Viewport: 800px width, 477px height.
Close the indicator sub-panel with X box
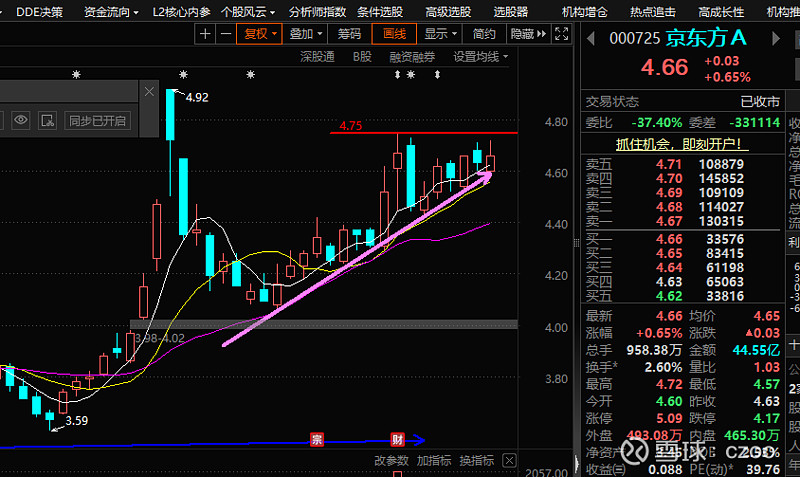pos(509,461)
